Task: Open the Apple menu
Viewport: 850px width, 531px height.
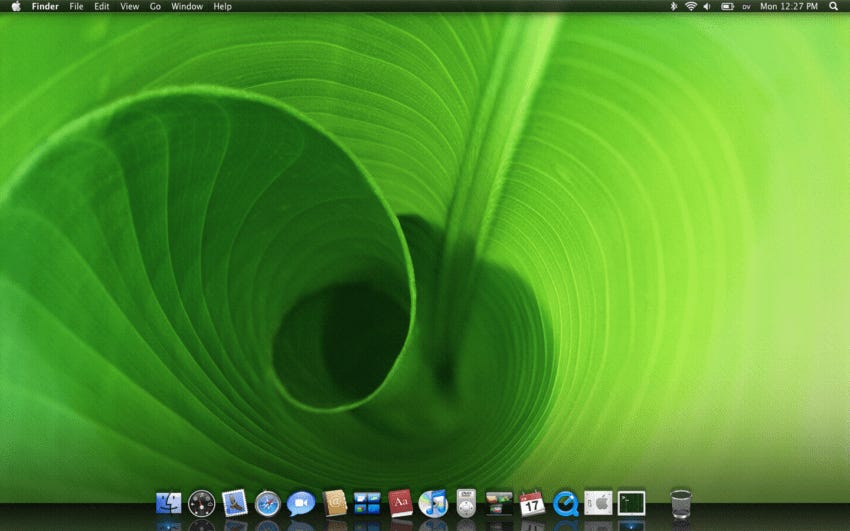Action: [16, 7]
